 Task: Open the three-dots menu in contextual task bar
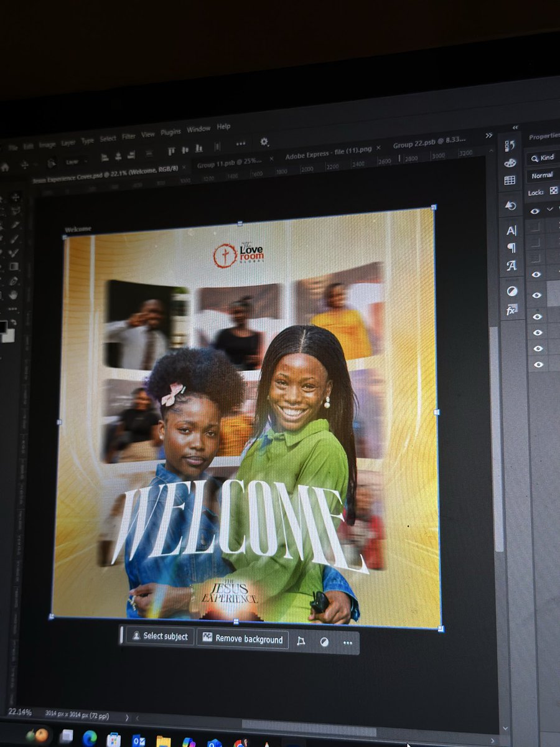point(347,642)
